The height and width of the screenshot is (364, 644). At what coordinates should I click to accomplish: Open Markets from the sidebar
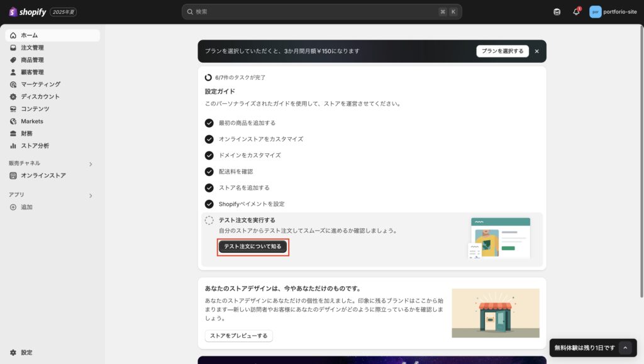click(x=32, y=121)
